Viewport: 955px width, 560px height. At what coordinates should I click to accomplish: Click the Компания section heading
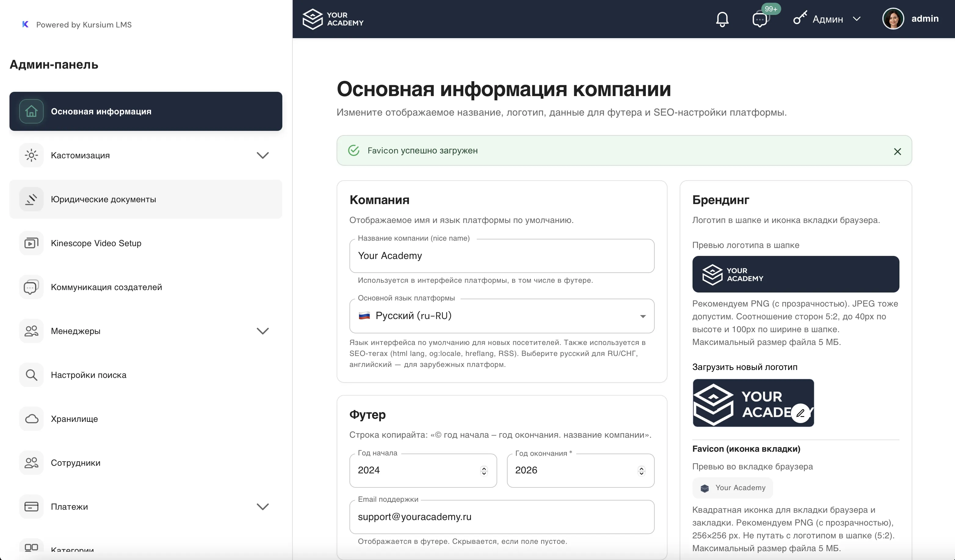pos(379,200)
